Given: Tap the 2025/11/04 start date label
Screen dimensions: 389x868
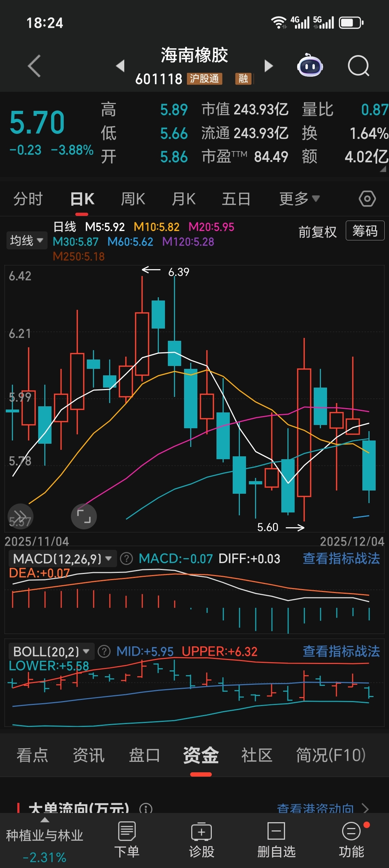Looking at the screenshot, I should pyautogui.click(x=37, y=542).
